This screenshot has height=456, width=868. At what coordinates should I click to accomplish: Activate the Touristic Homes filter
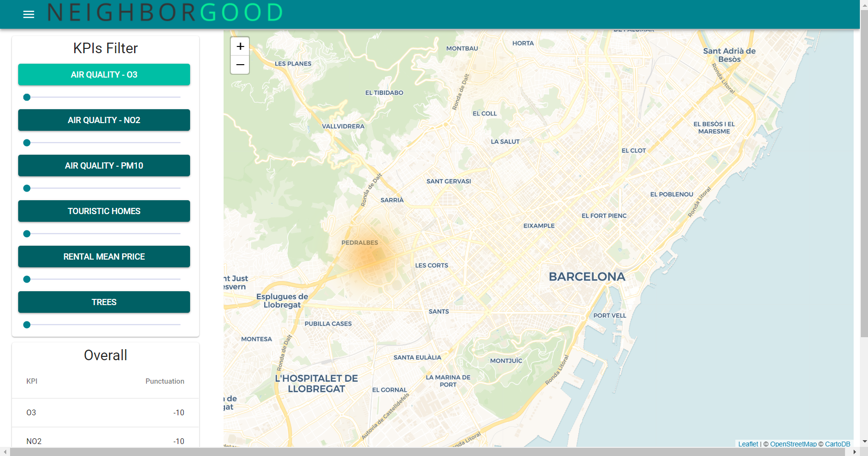coord(104,211)
